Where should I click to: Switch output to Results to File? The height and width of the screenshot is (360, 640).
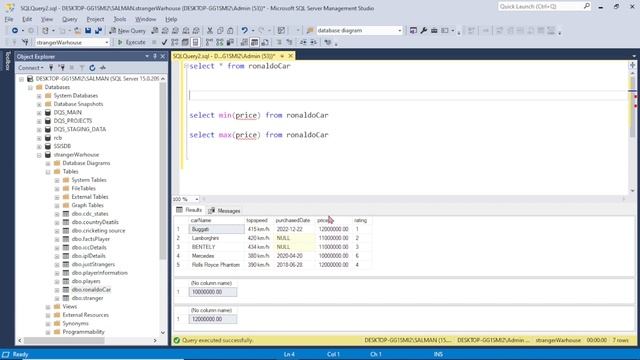265,42
